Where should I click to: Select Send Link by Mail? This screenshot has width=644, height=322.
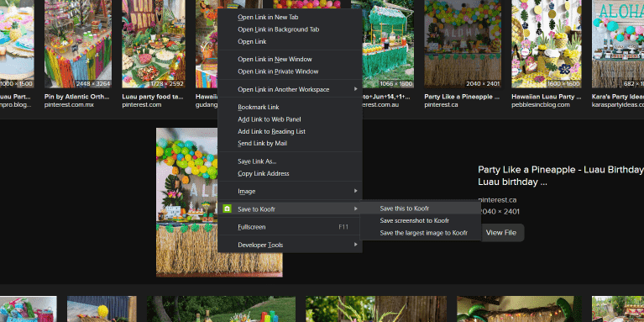(x=290, y=144)
